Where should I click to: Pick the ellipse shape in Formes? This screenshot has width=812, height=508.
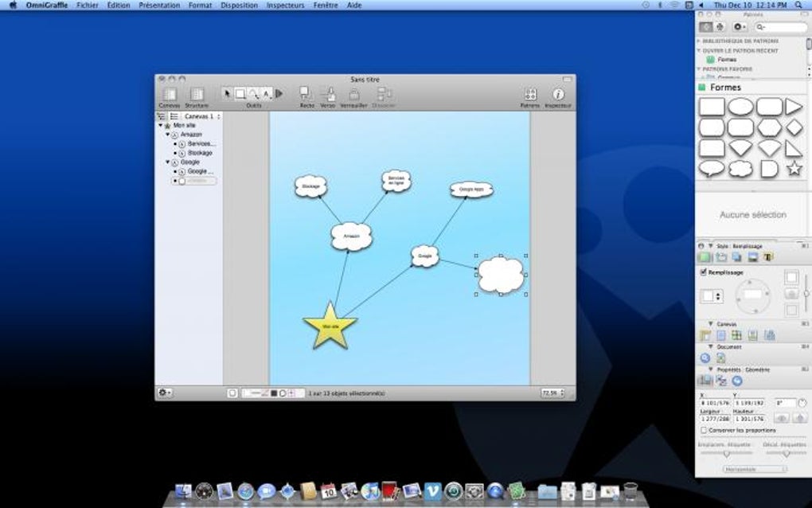740,107
